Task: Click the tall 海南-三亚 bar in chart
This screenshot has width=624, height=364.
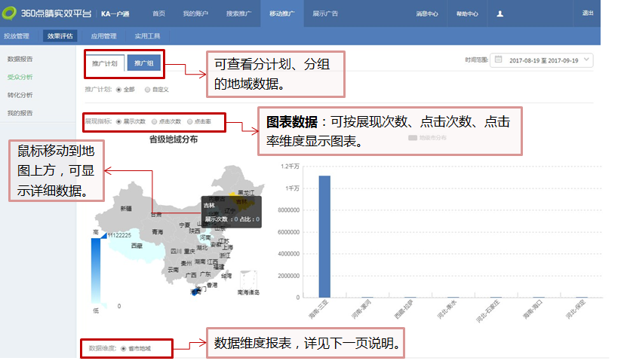Action: [324, 237]
